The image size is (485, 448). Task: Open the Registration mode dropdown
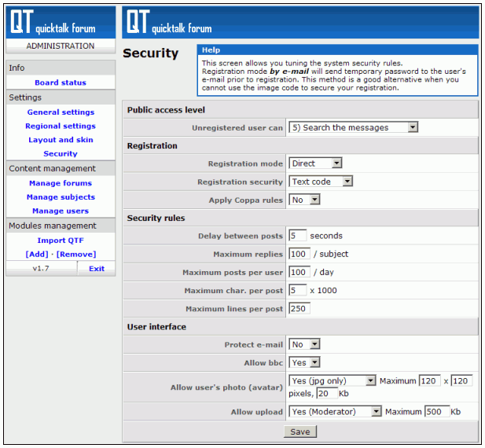pyautogui.click(x=315, y=163)
